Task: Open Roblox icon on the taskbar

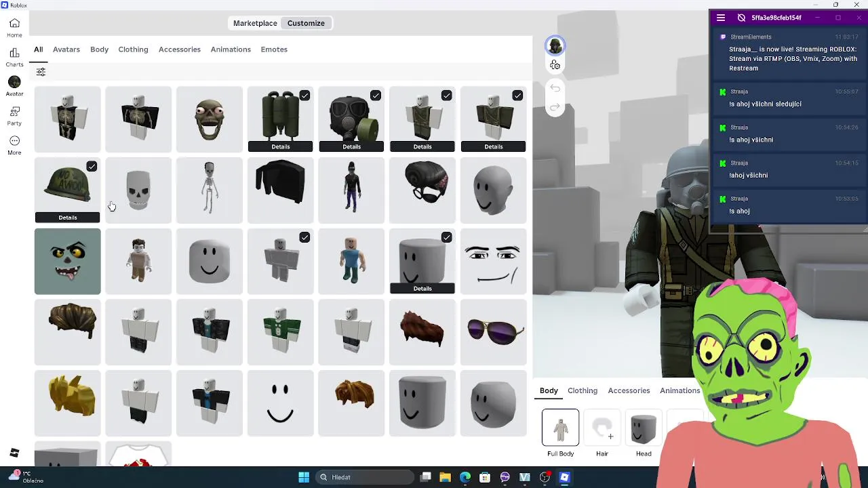Action: pos(564,477)
